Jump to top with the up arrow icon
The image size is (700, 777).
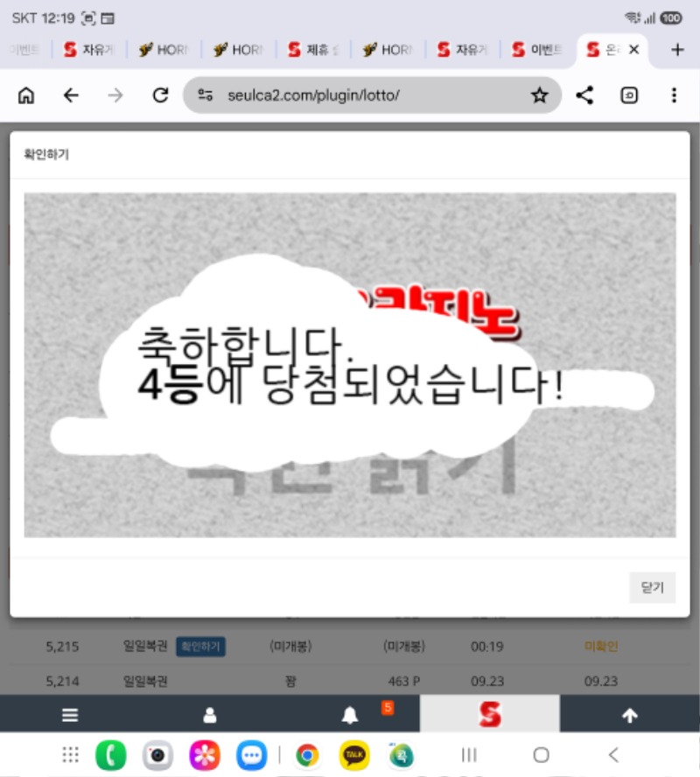click(x=630, y=715)
